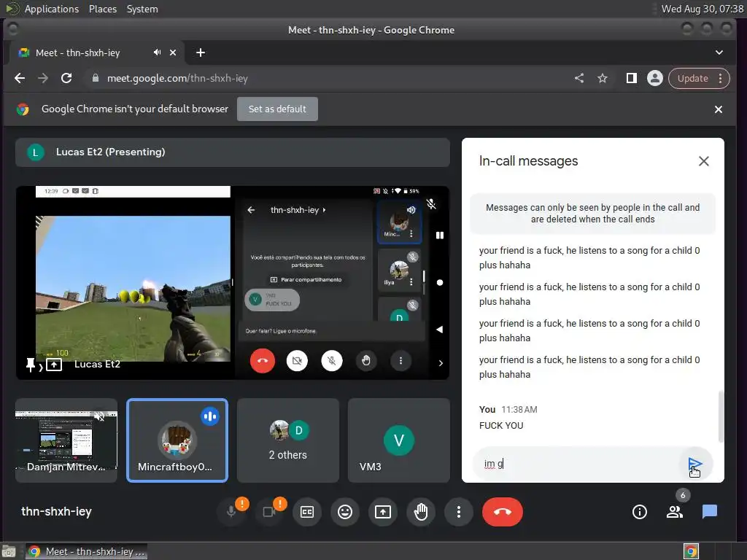Click Parar compartilhamento in shared screen
This screenshot has height=560, width=747.
click(x=306, y=279)
